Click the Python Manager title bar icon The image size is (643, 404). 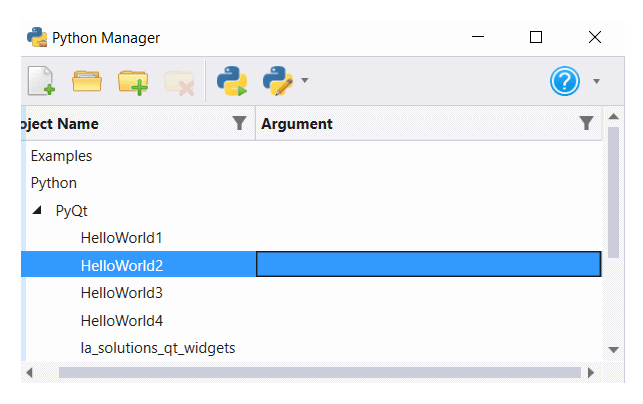(37, 37)
